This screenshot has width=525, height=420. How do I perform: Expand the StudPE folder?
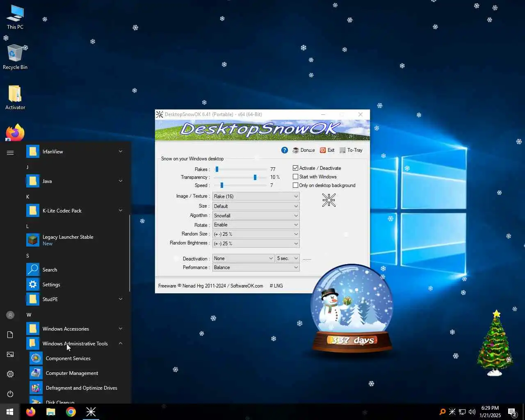click(x=75, y=299)
